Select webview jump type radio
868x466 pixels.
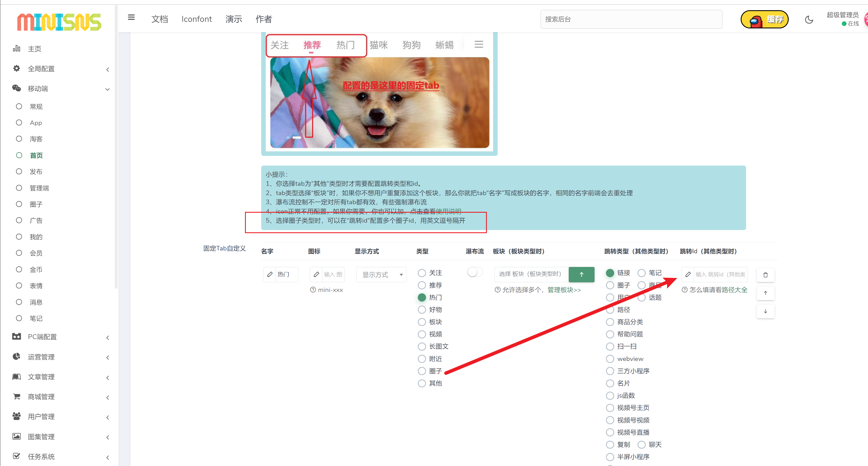click(610, 359)
